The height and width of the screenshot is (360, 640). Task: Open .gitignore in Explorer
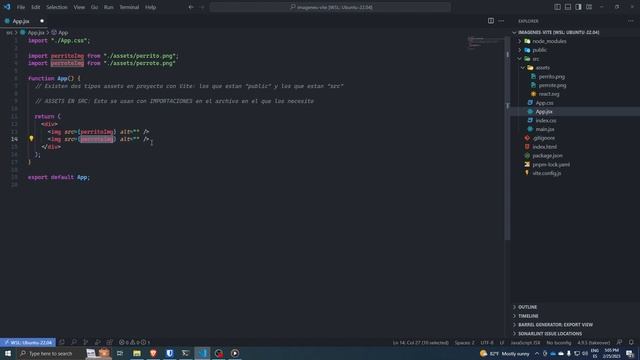point(544,138)
